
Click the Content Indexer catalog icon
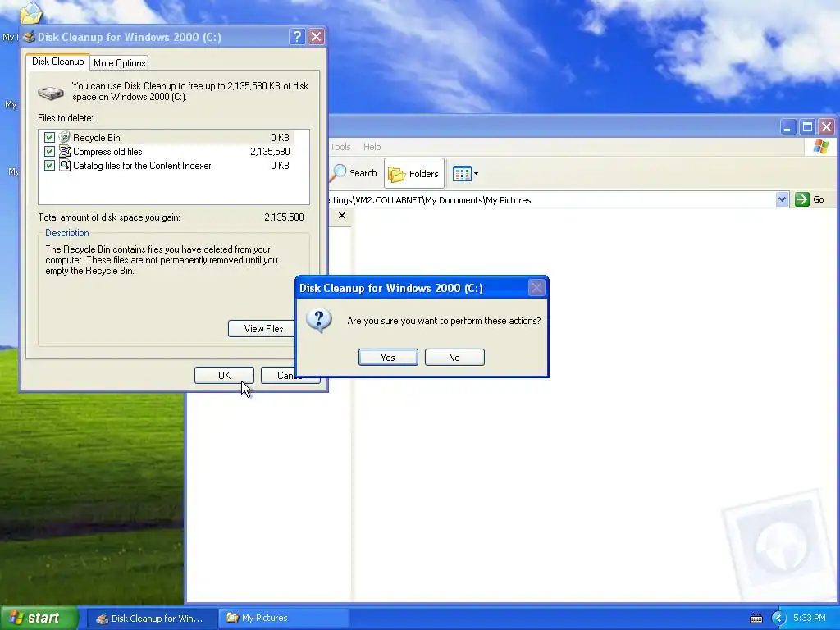(x=65, y=166)
